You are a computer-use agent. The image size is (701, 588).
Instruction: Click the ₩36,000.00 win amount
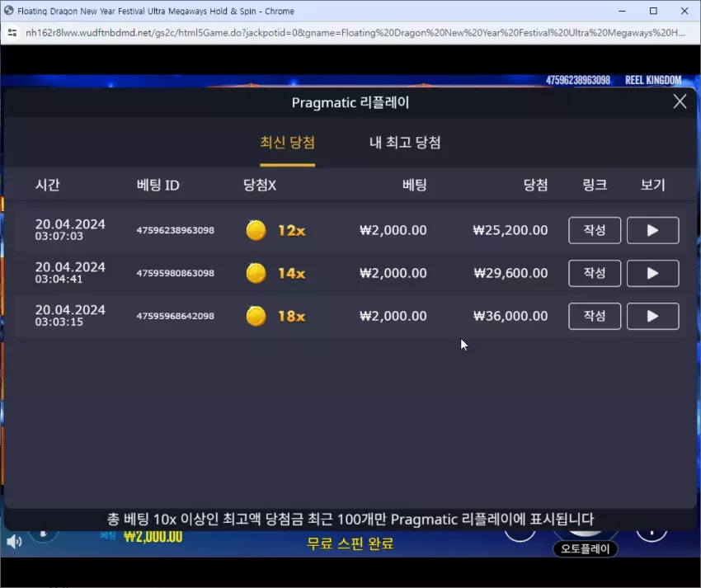tap(510, 316)
